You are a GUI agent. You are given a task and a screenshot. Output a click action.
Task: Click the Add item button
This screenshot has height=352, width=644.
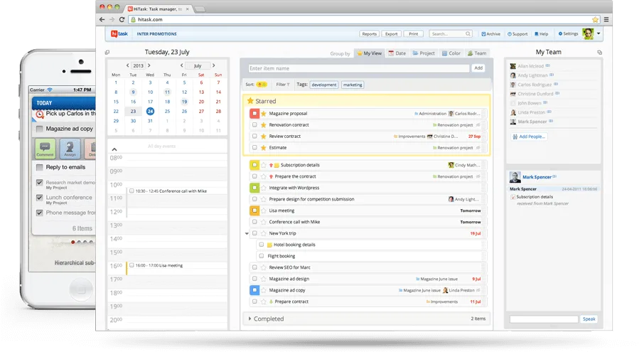pyautogui.click(x=478, y=68)
